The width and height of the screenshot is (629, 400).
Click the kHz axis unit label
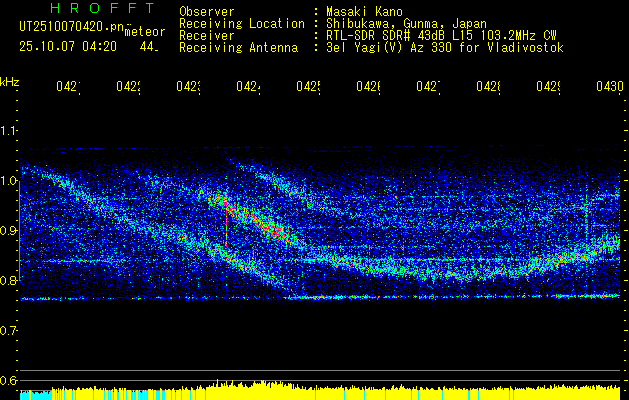pyautogui.click(x=10, y=82)
